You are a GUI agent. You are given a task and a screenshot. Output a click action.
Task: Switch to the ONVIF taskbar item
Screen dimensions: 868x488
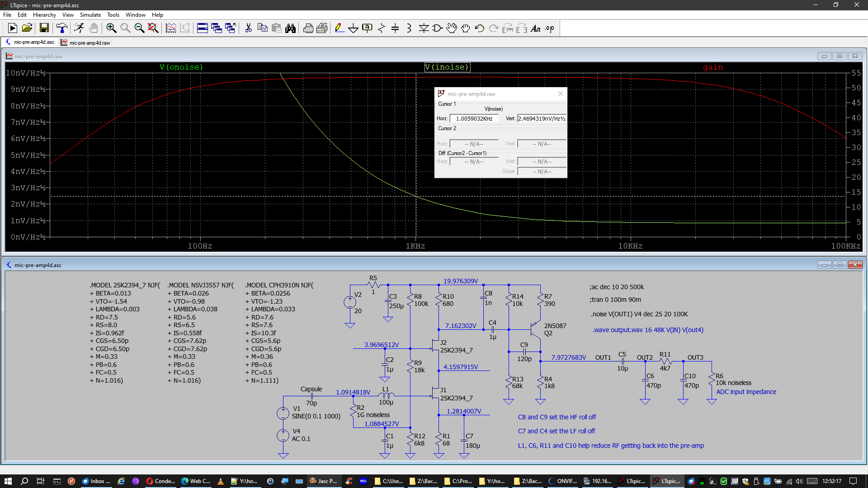[x=563, y=481]
